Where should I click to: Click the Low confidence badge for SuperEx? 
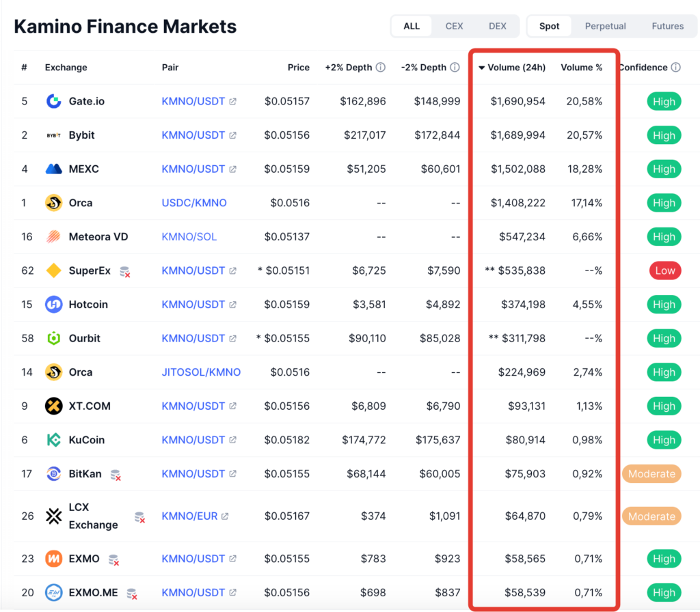[x=664, y=270]
